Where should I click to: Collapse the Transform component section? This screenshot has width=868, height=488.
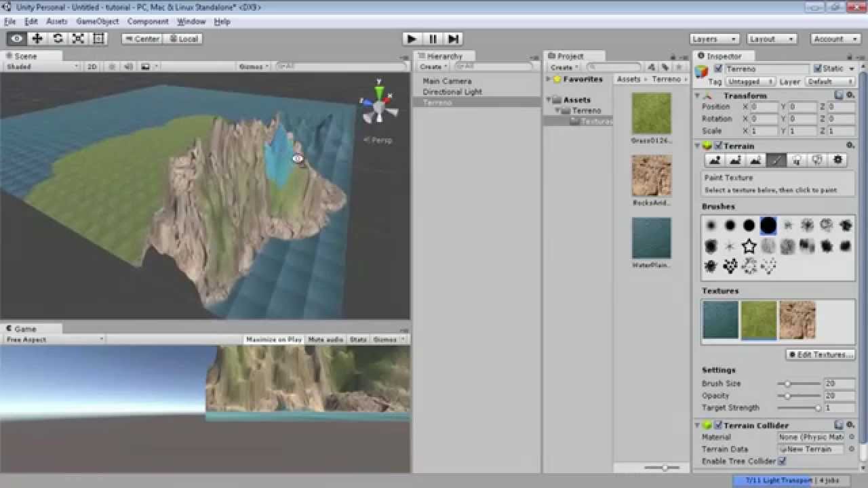[698, 96]
